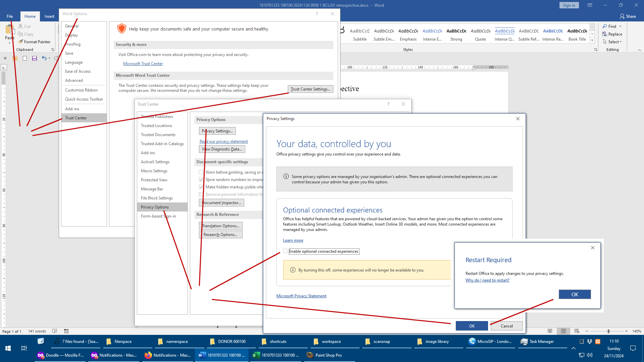This screenshot has width=644, height=362.
Task: Click the Format Painter brush icon
Action: 21,42
